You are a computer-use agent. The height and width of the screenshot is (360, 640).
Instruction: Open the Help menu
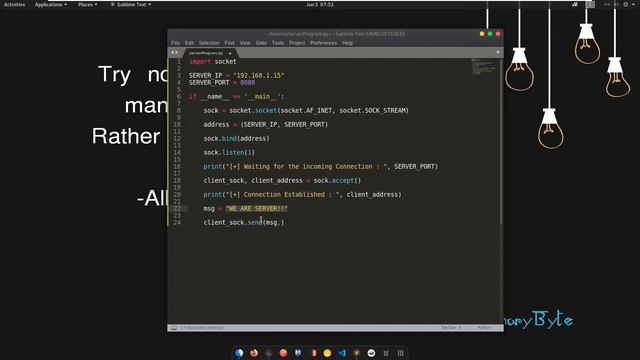click(347, 43)
